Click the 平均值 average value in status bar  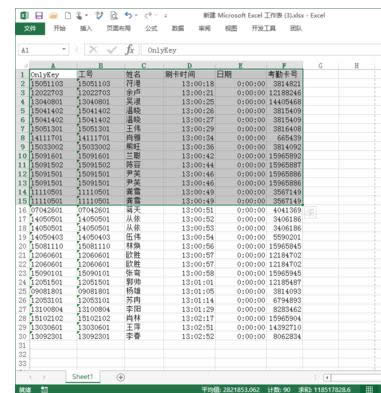[230, 389]
